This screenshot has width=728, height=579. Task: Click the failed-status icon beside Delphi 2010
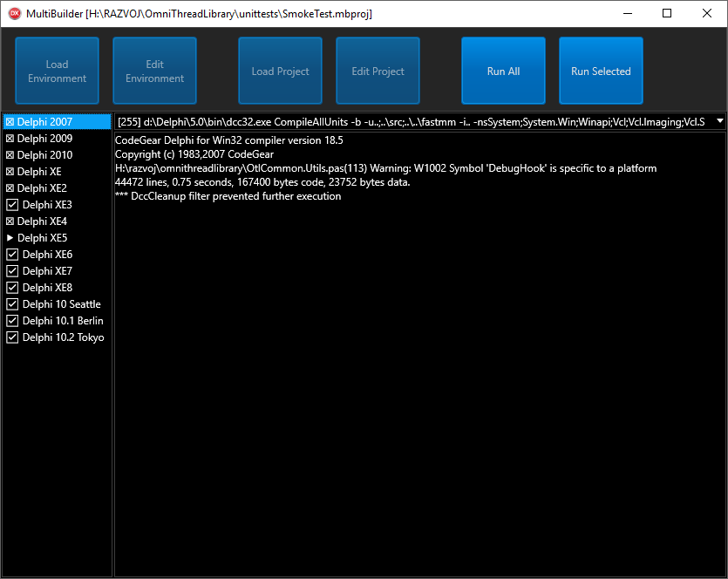coord(10,155)
